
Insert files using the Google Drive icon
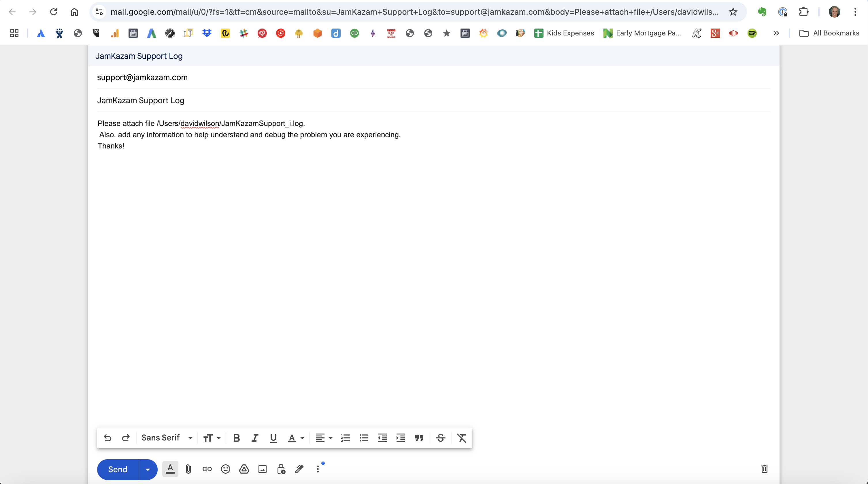tap(244, 469)
